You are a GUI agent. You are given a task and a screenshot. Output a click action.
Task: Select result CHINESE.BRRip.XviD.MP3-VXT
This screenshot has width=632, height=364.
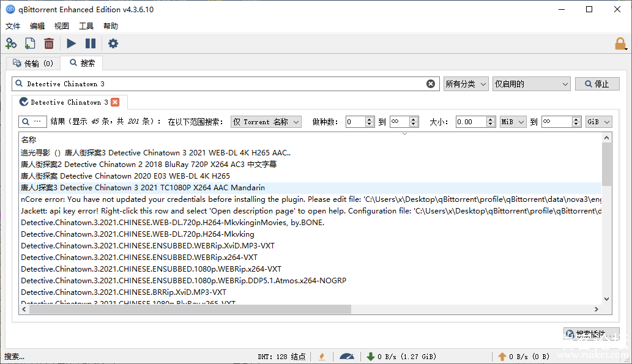click(x=310, y=292)
